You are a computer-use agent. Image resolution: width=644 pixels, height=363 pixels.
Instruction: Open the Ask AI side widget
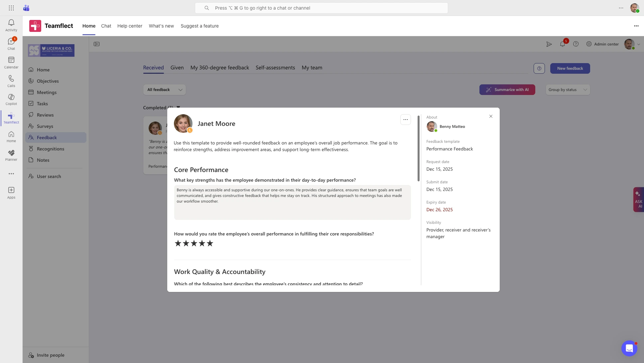[638, 200]
